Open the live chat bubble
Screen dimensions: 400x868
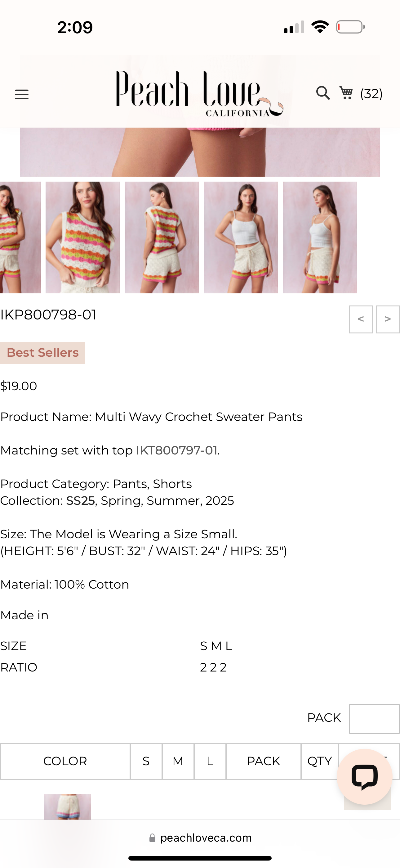[x=364, y=776]
